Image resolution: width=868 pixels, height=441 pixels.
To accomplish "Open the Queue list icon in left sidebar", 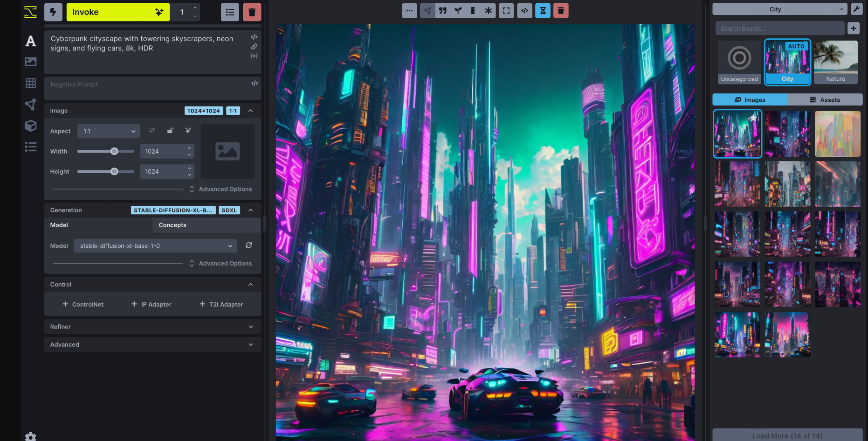I will coord(31,147).
